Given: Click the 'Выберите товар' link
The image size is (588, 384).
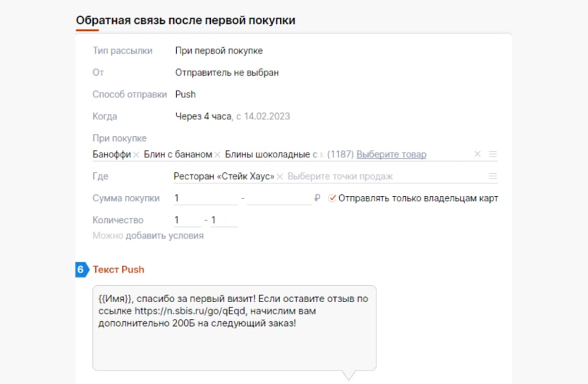Looking at the screenshot, I should click(391, 155).
